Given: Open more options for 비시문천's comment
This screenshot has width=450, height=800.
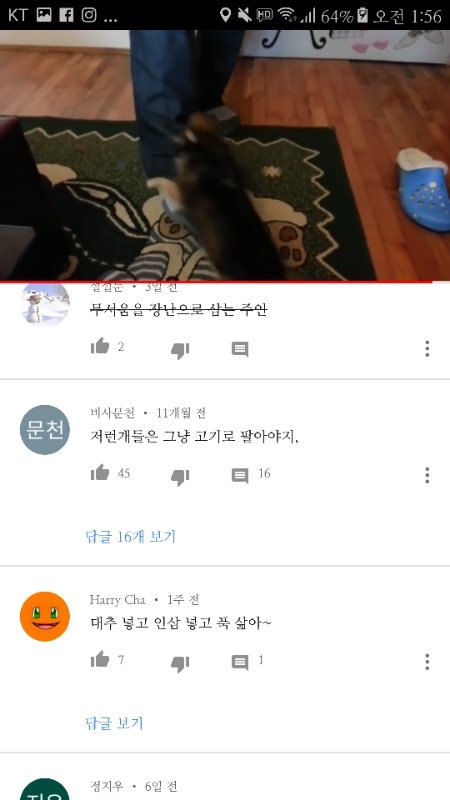Looking at the screenshot, I should click(x=427, y=475).
